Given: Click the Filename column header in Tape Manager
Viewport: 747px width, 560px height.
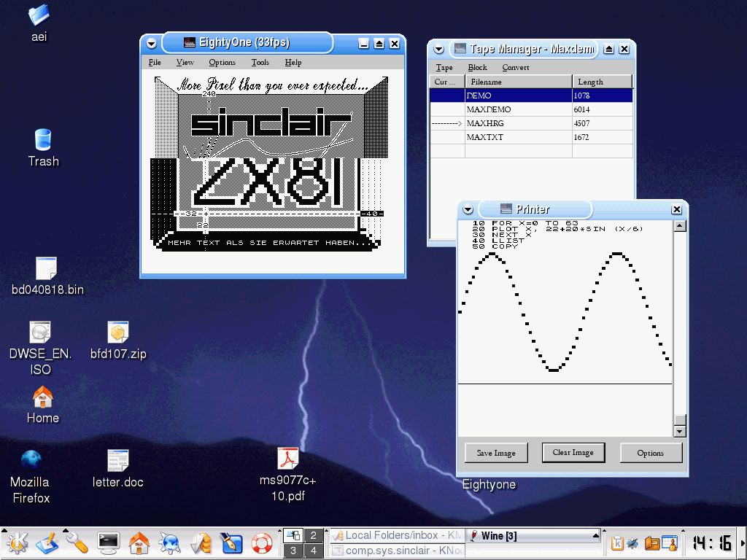Looking at the screenshot, I should pyautogui.click(x=519, y=82).
